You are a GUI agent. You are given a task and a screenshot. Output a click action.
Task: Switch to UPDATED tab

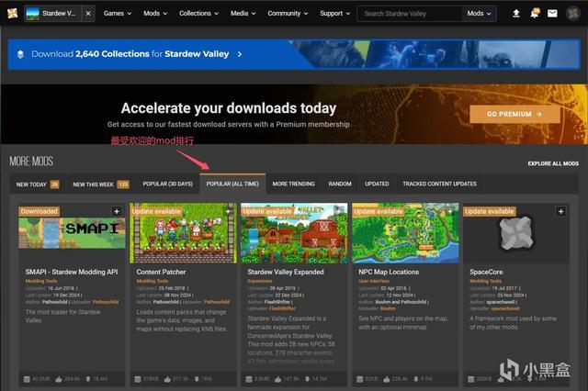377,184
